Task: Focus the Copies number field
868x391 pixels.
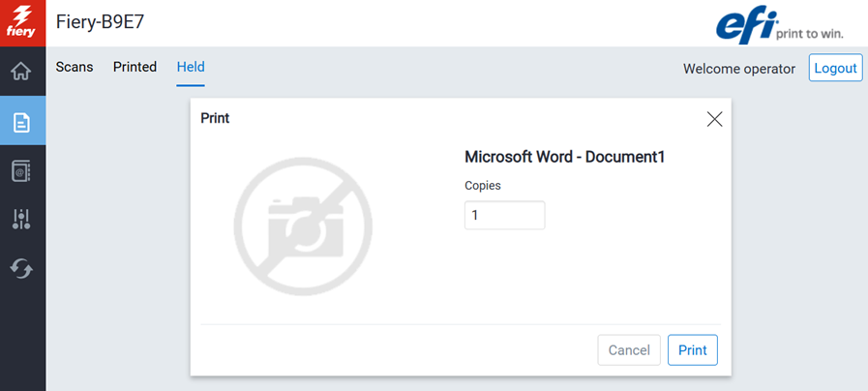Action: point(504,215)
